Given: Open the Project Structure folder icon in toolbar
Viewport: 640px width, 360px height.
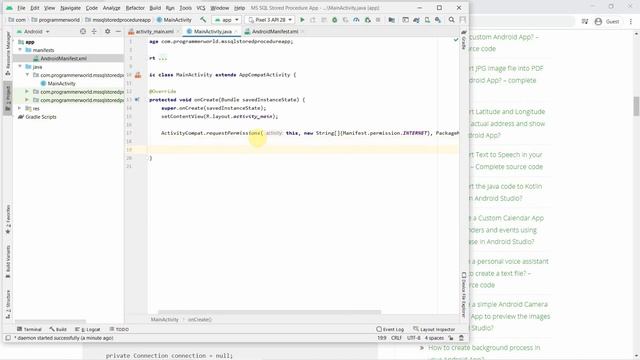Looking at the screenshot, I should (391, 20).
